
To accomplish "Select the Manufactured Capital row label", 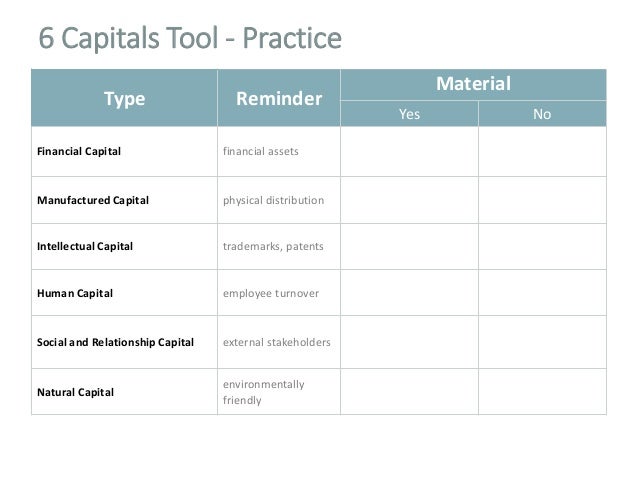I will 93,200.
